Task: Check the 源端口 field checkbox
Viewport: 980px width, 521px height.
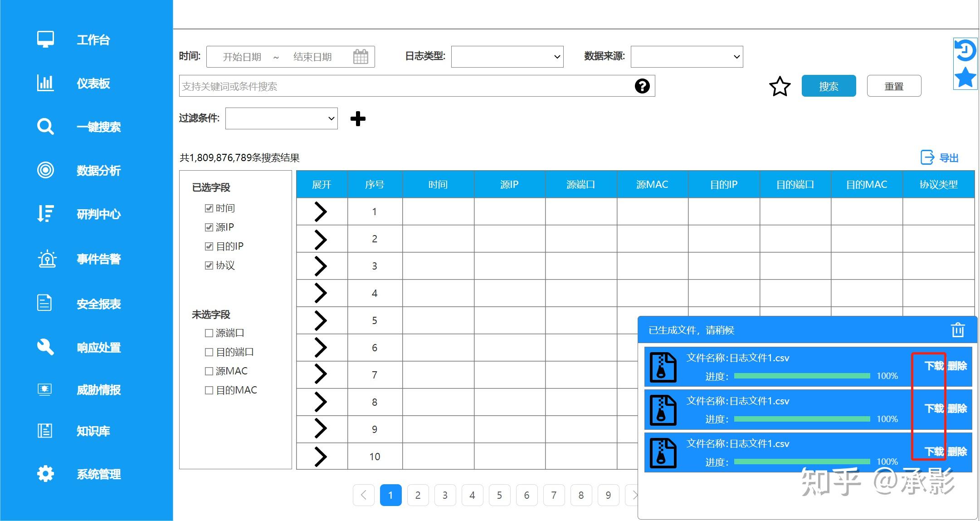Action: point(209,333)
